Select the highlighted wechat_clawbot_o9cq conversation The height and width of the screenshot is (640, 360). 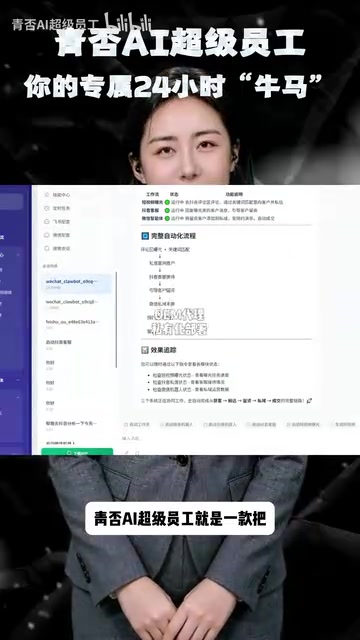pyautogui.click(x=76, y=284)
